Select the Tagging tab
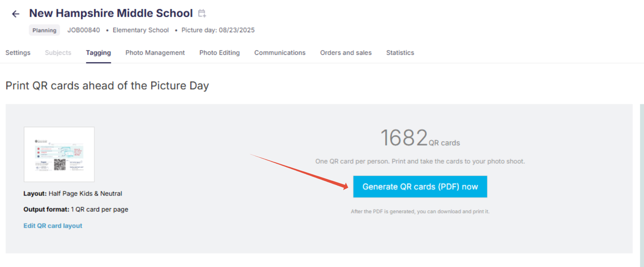This screenshot has height=267, width=644. tap(98, 53)
